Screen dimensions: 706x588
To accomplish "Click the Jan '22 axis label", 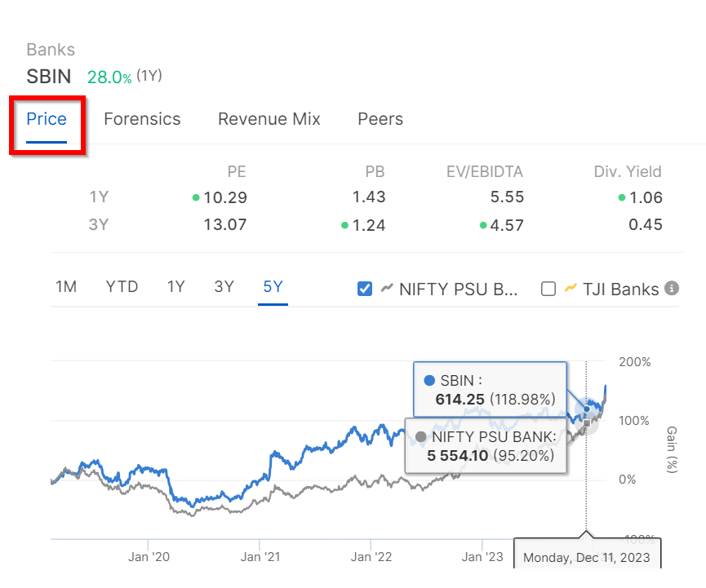I will [x=371, y=557].
